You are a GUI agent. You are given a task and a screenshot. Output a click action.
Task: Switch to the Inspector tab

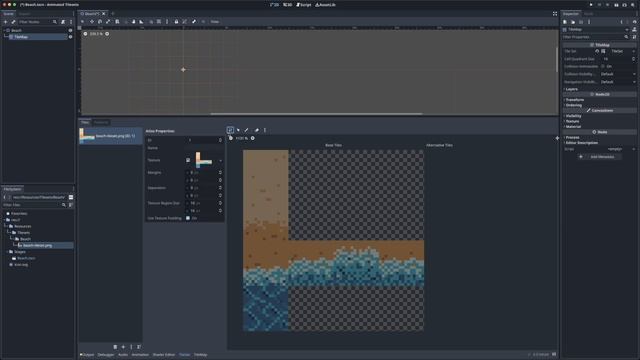(x=571, y=13)
